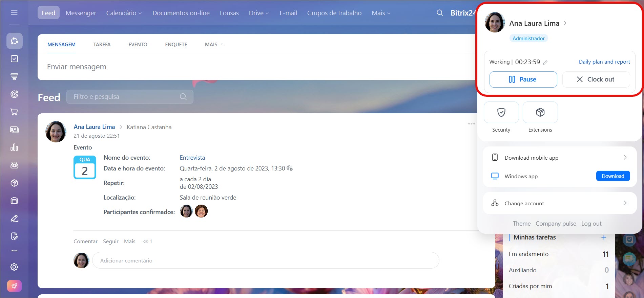Add new task with plus icon
644x298 pixels.
[603, 237]
